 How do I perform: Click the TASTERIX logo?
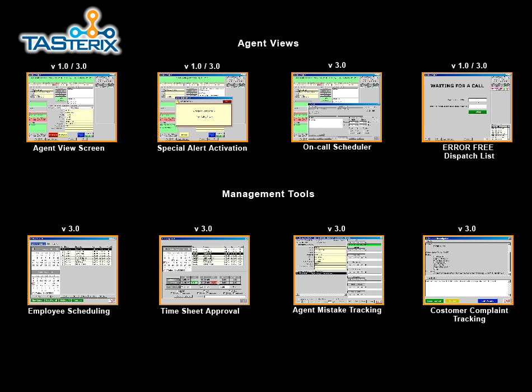[x=70, y=32]
